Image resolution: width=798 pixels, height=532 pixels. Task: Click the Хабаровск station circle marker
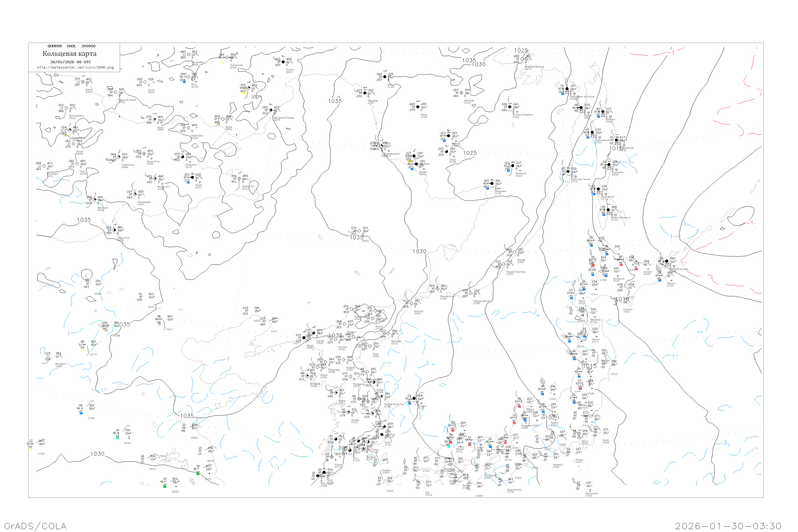tap(492, 184)
